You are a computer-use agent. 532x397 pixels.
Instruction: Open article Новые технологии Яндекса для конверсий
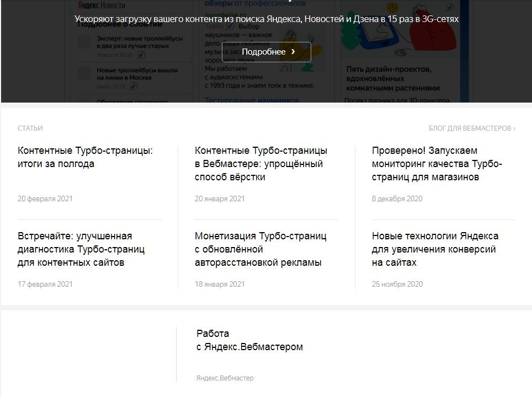point(435,249)
